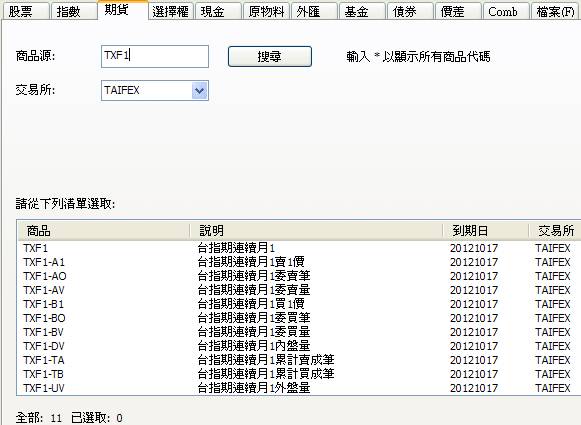
Task: Click description 台指期連續月1賣1價
Action: click(x=251, y=262)
